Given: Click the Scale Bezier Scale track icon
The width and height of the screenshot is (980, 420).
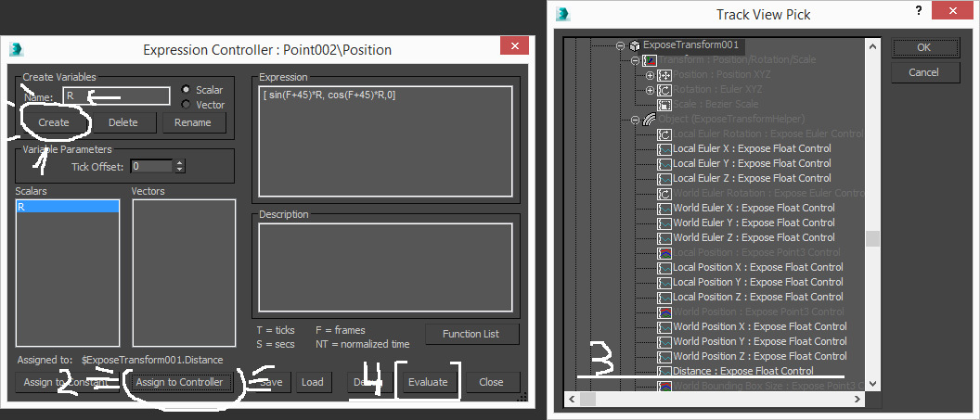Looking at the screenshot, I should tap(664, 104).
